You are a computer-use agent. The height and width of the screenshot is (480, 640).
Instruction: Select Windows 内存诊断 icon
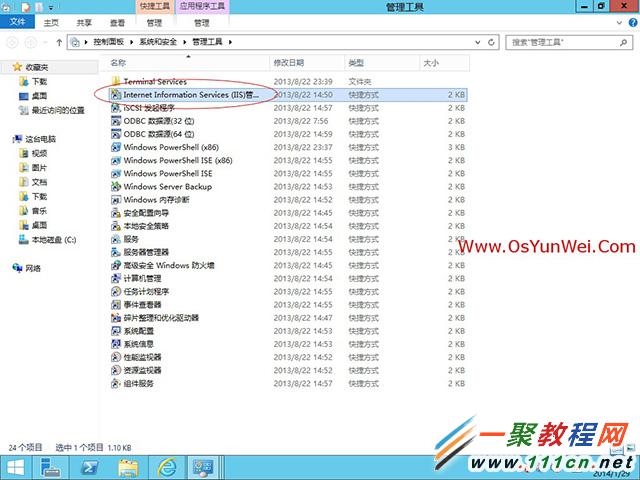(116, 200)
